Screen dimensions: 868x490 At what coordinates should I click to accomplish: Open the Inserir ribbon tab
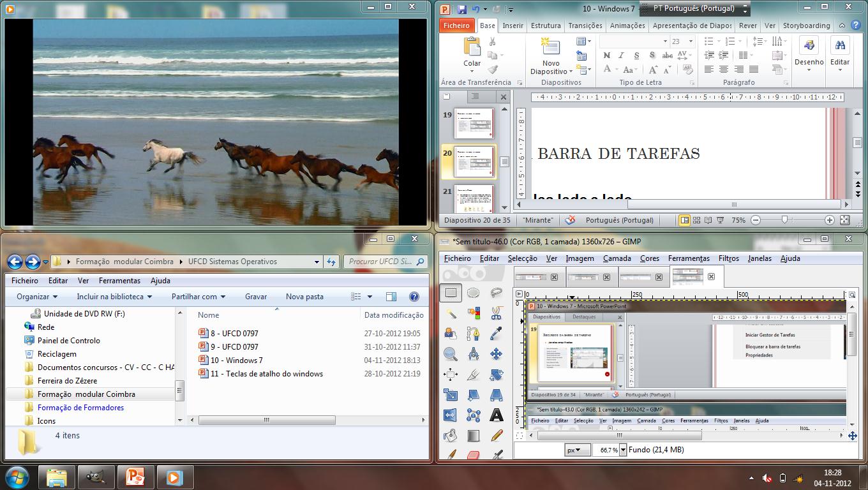point(513,26)
